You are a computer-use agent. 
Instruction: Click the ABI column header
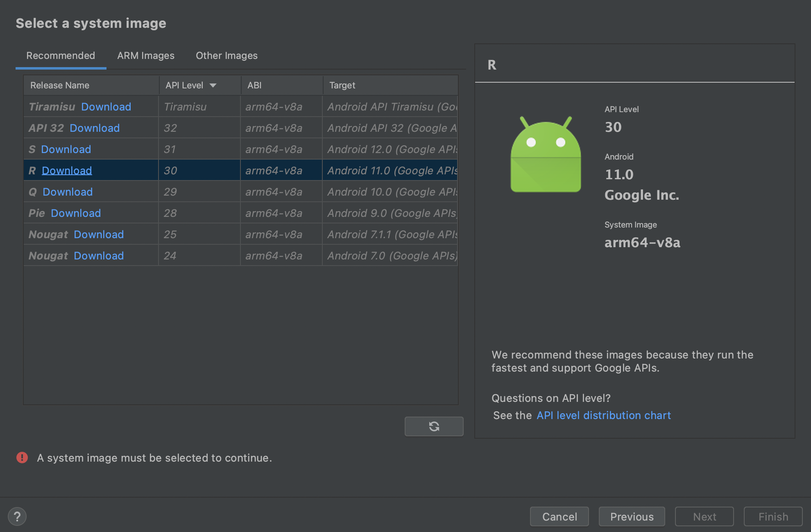282,85
